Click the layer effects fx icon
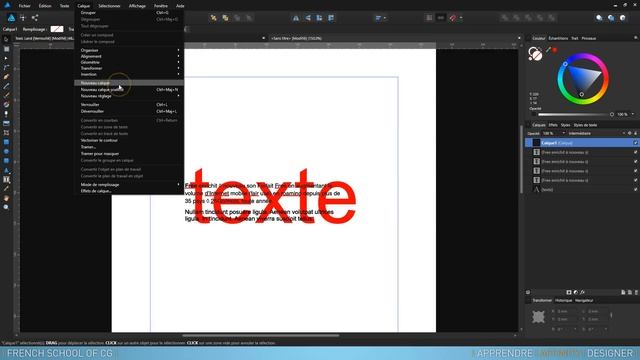The width and height of the screenshot is (640, 360). tap(582, 292)
